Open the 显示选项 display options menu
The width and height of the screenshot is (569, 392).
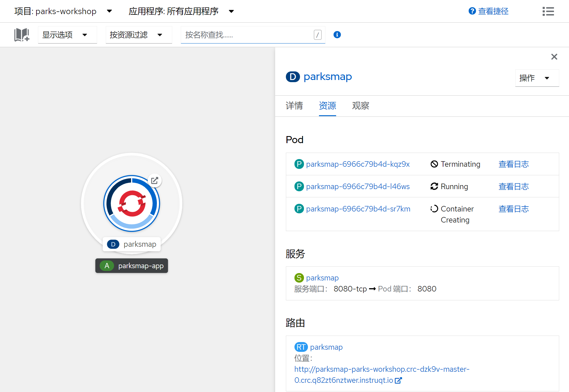pos(67,35)
